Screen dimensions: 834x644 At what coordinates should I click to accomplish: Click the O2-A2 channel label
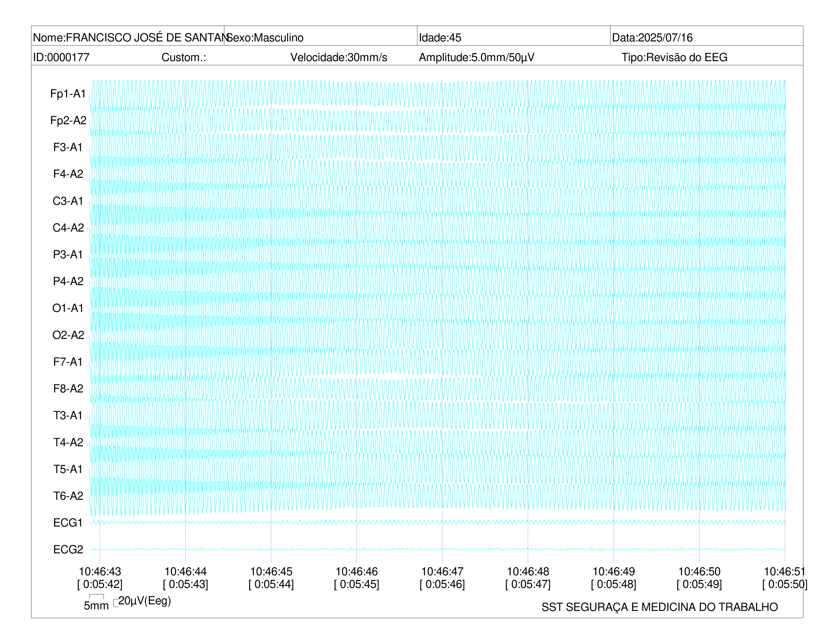(x=68, y=335)
